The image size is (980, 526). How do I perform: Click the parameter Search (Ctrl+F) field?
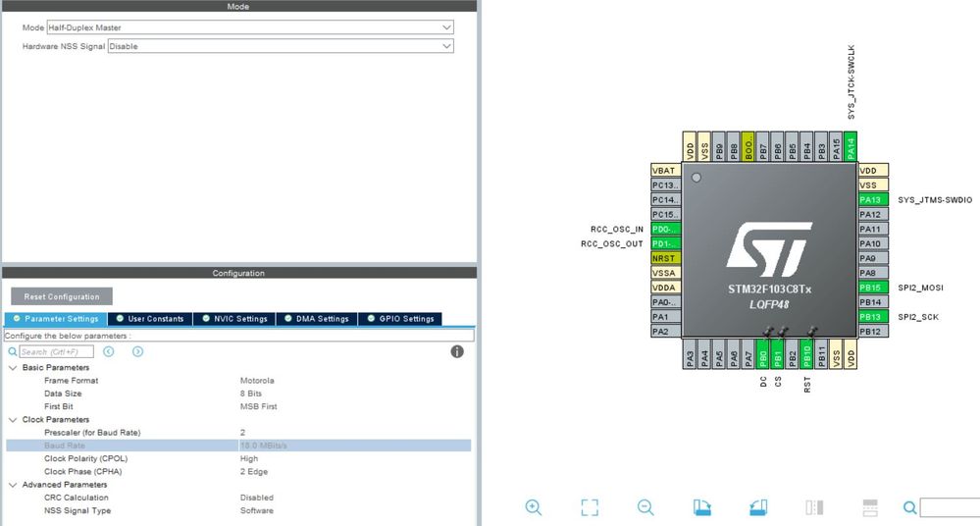coord(56,351)
